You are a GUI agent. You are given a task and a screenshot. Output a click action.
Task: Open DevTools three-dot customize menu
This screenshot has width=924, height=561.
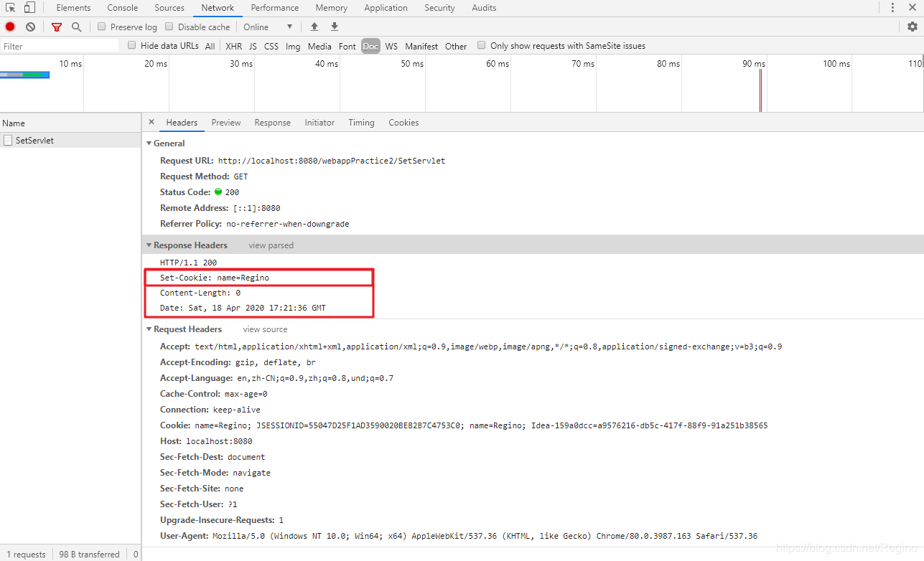pos(892,8)
